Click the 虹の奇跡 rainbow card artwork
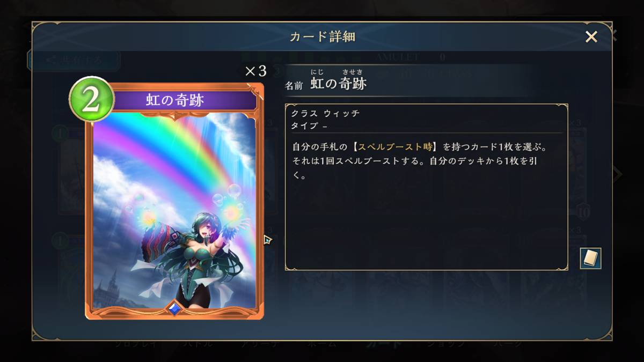The image size is (644, 362). pos(174,210)
